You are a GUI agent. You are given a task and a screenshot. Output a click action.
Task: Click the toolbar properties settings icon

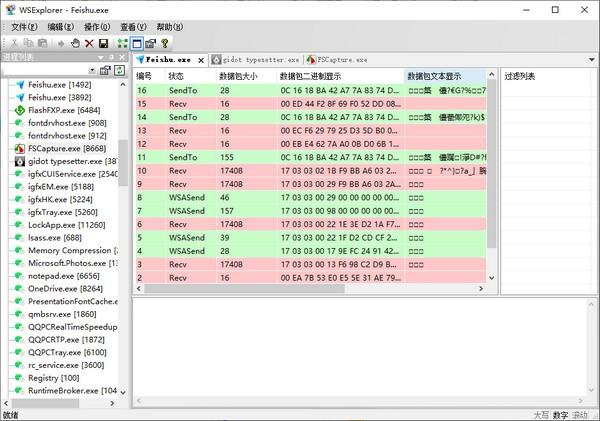click(x=151, y=43)
